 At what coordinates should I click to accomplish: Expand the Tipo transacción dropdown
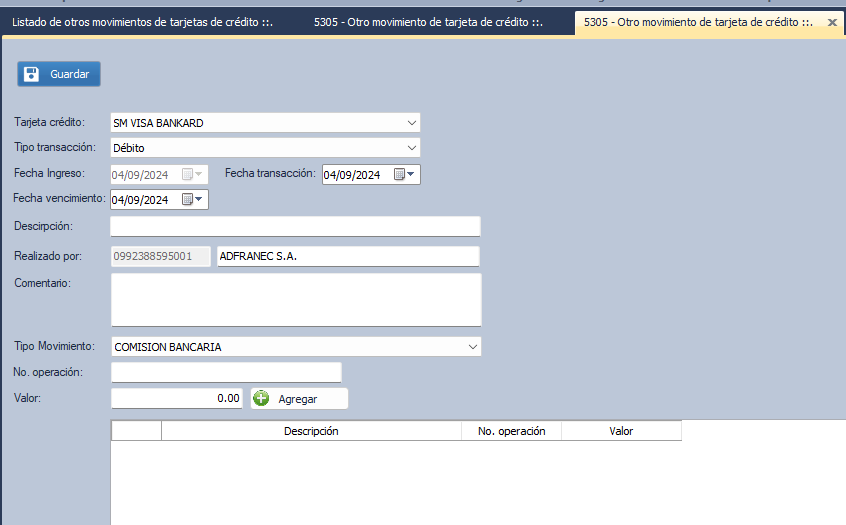(411, 148)
